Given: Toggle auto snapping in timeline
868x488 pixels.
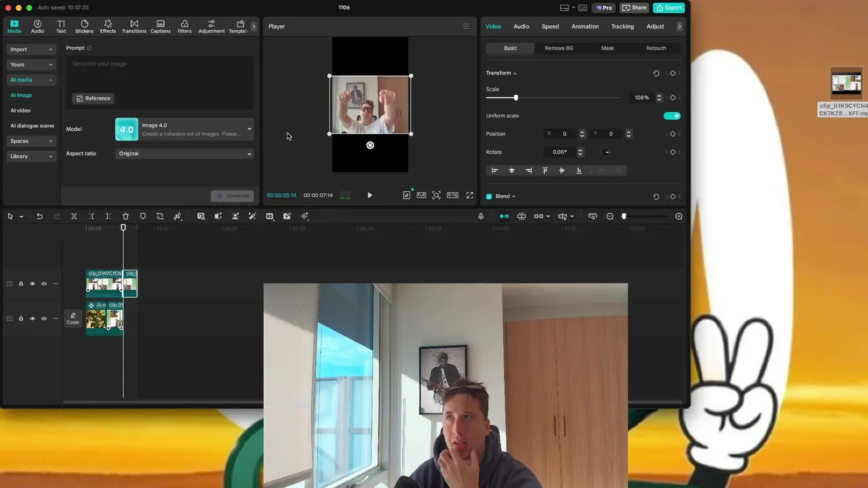Looking at the screenshot, I should coord(521,216).
